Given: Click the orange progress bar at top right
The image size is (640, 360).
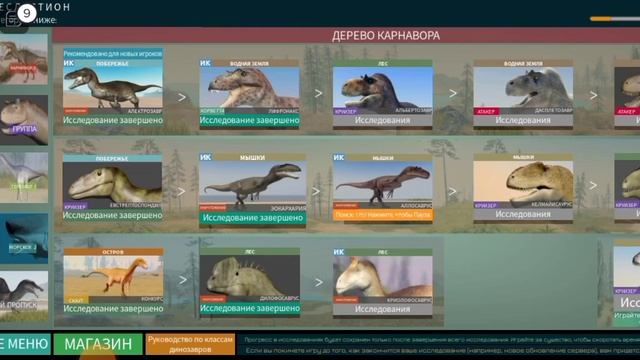Looking at the screenshot, I should (x=615, y=19).
